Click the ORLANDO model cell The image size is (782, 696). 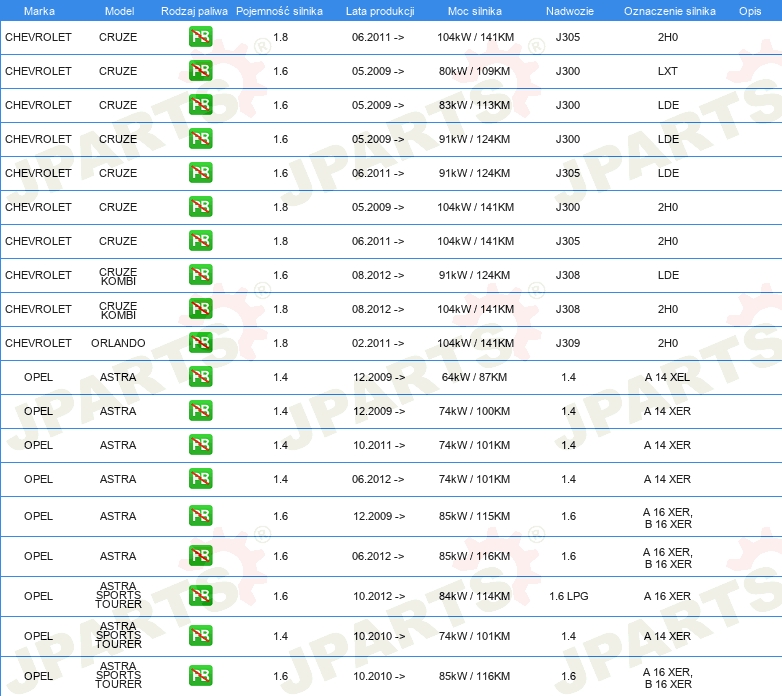(118, 343)
